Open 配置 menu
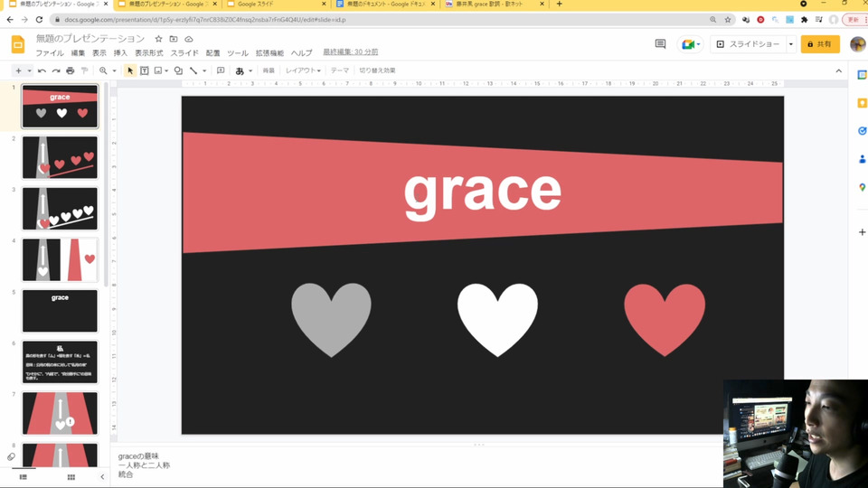This screenshot has width=868, height=488. 212,53
